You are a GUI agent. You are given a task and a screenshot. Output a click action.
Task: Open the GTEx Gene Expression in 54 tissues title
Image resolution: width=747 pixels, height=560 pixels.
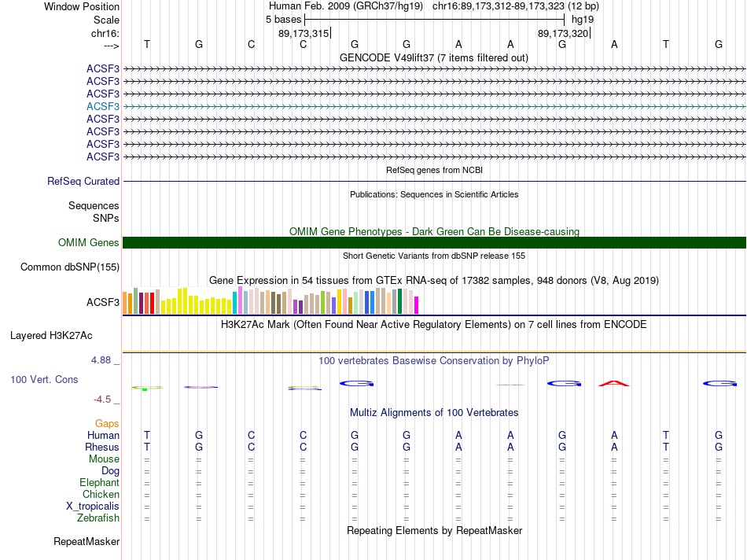tap(434, 280)
